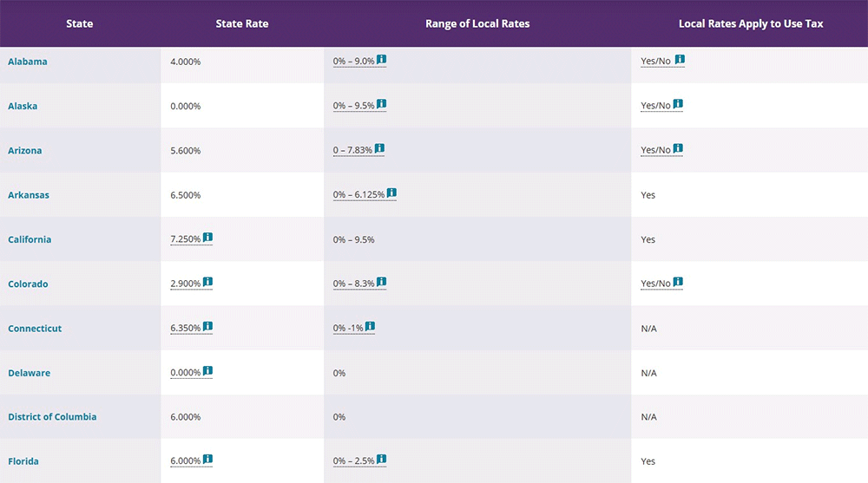Click Arizona's Yes/No use tax text
The width and height of the screenshot is (868, 483).
tap(655, 151)
